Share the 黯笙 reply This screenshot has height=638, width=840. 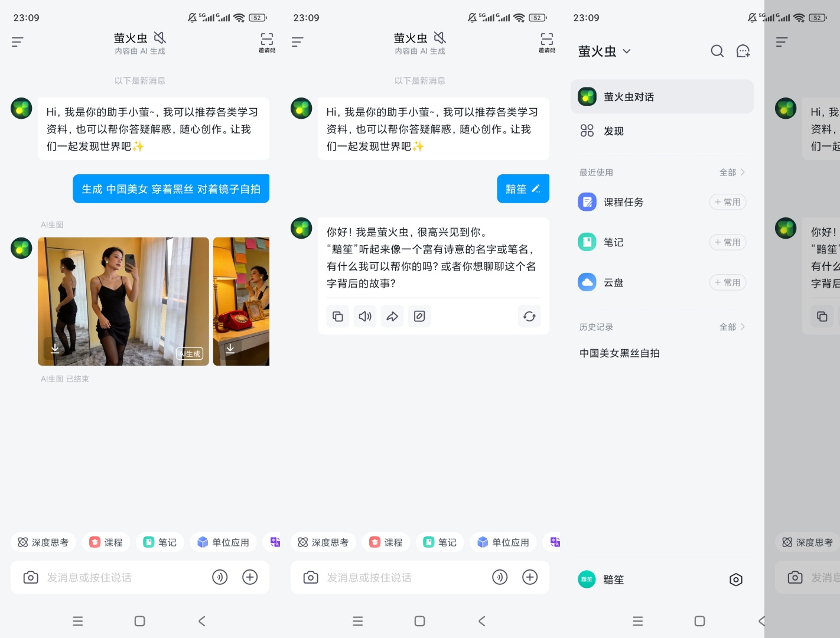[392, 317]
